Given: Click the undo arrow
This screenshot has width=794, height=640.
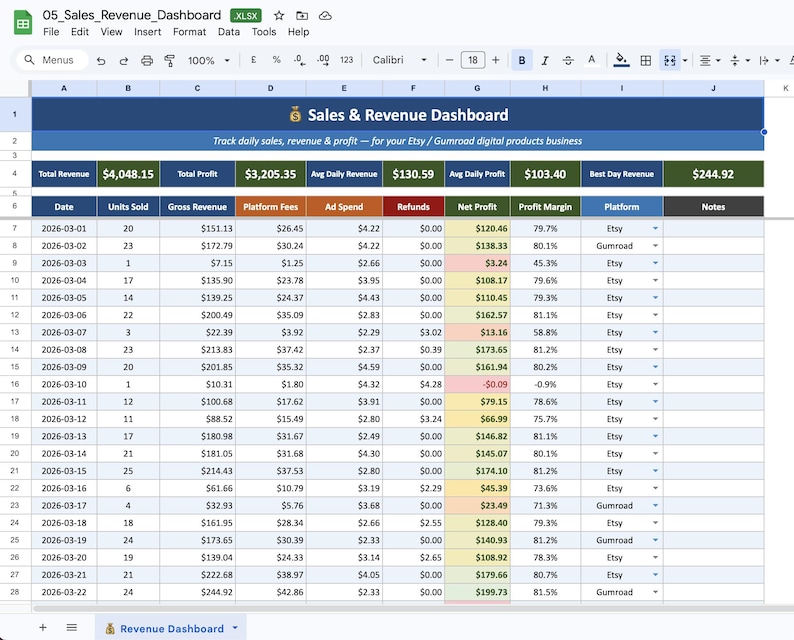Looking at the screenshot, I should click(x=101, y=61).
